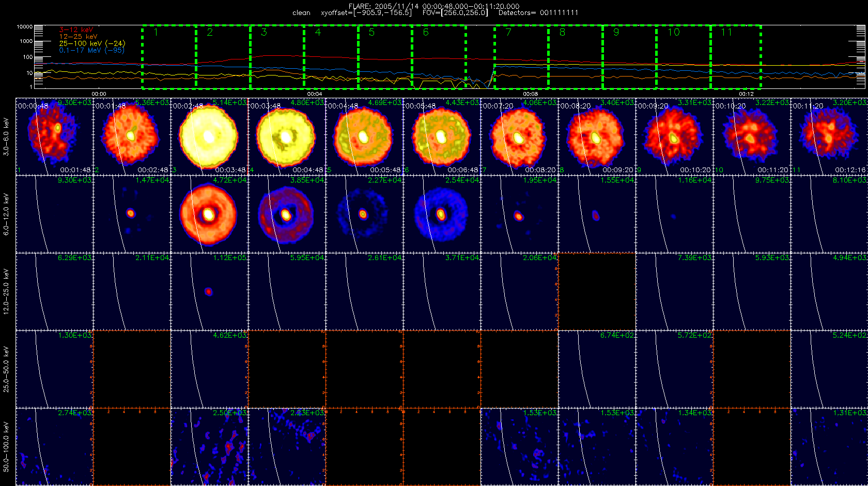Open the 3.0-6.0 keV image starting 00:03:48
Image resolution: width=868 pixels, height=486 pixels.
pos(287,136)
